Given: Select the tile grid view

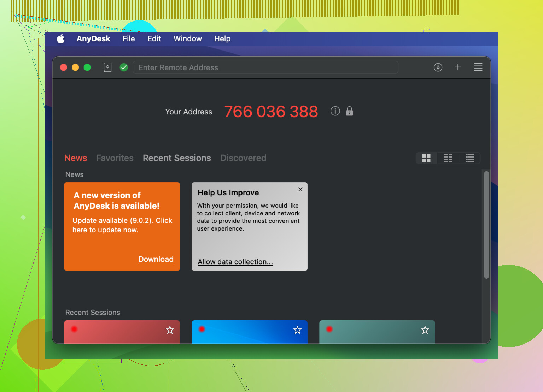Looking at the screenshot, I should click(x=426, y=158).
